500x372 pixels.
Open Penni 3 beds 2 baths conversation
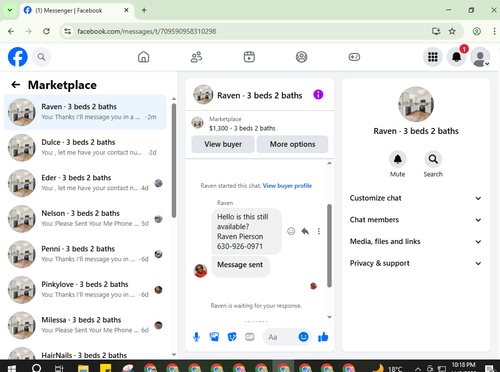pyautogui.click(x=85, y=254)
